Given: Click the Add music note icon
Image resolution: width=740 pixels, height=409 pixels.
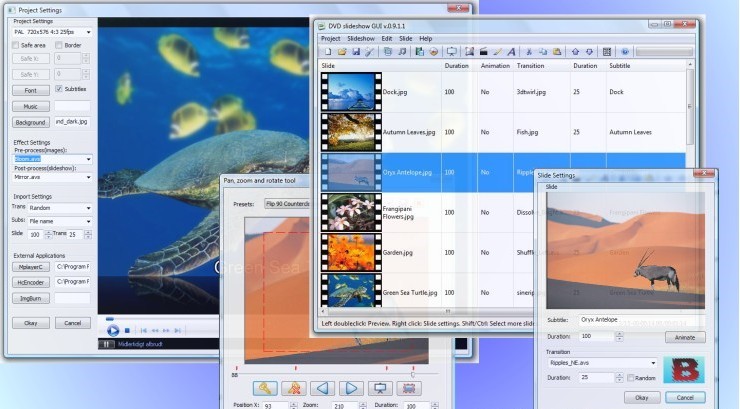Looking at the screenshot, I should [402, 52].
